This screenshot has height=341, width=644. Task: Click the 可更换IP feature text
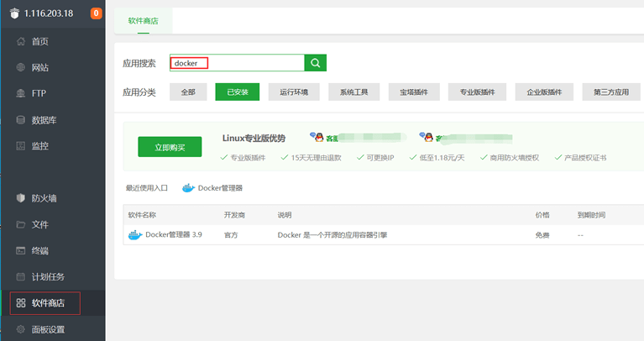(380, 158)
